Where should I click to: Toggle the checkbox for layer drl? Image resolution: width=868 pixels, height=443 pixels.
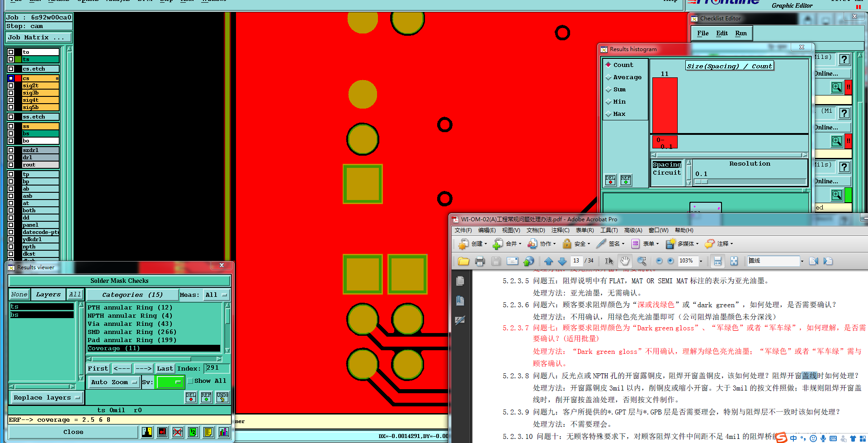coord(11,157)
